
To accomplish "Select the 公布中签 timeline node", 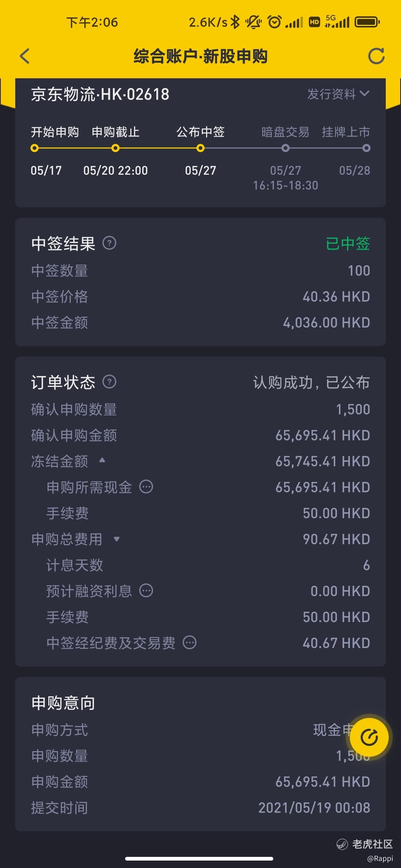I will pyautogui.click(x=200, y=148).
